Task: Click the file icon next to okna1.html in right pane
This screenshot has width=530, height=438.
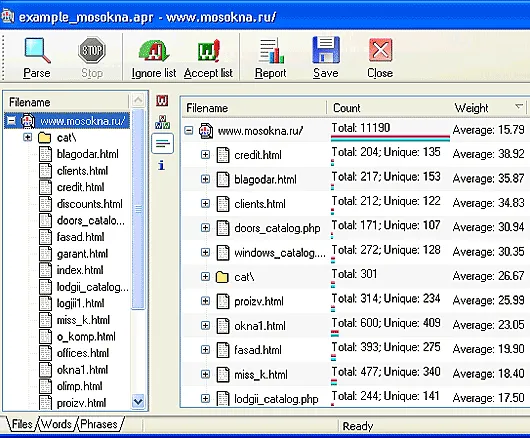Action: point(223,326)
